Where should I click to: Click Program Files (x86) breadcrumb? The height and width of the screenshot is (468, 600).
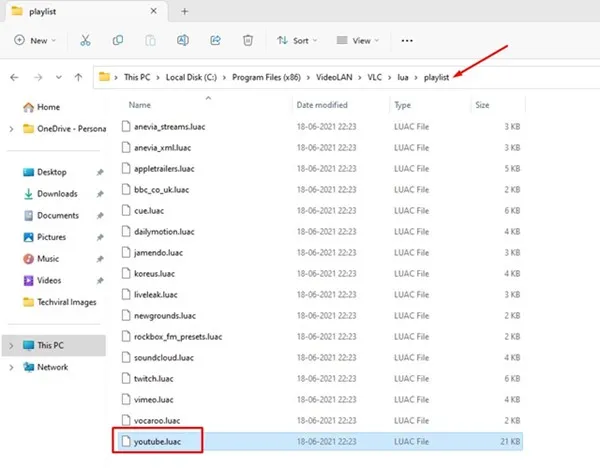point(266,77)
